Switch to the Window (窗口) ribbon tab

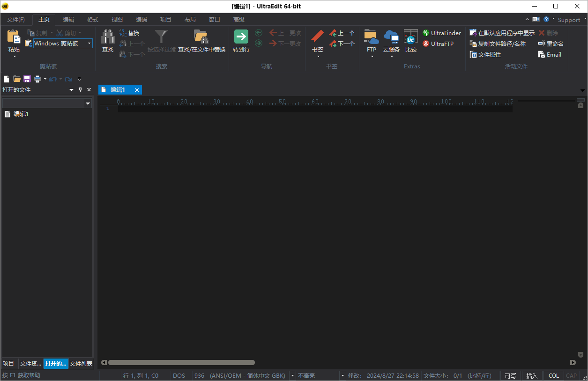215,20
